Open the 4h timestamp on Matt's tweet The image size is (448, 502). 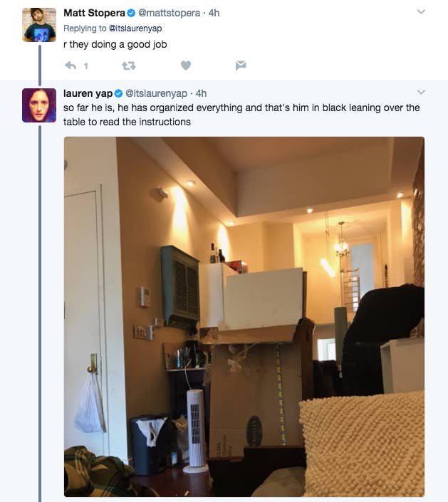(214, 13)
